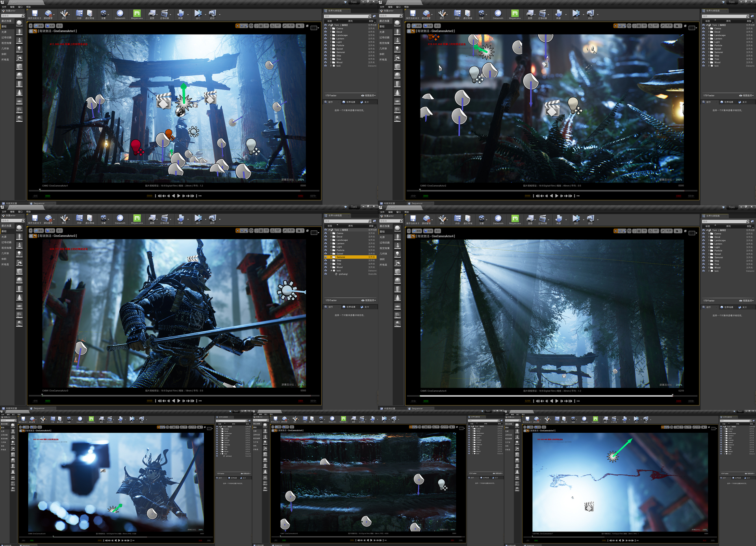Play sequence forward in CineCameraActor1 viewport controls
This screenshot has width=756, height=546.
[x=179, y=196]
